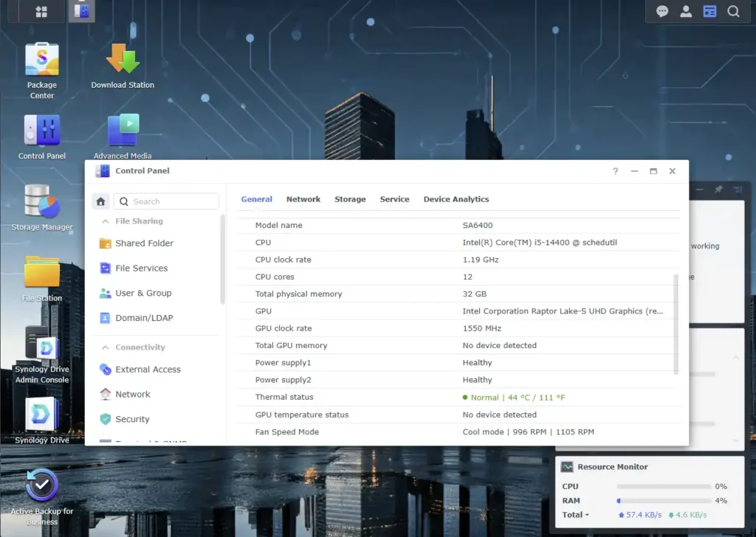756x537 pixels.
Task: Select External Access in the sidebar
Action: pos(148,370)
